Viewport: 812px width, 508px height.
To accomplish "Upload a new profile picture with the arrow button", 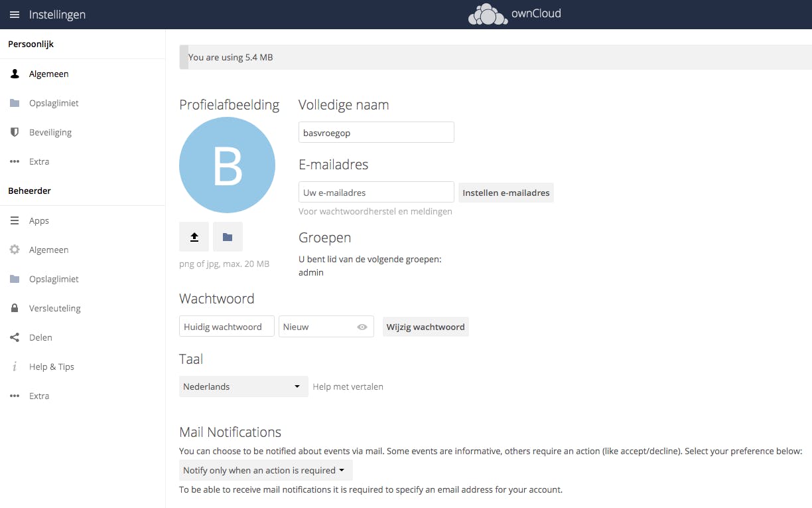I will click(x=194, y=237).
